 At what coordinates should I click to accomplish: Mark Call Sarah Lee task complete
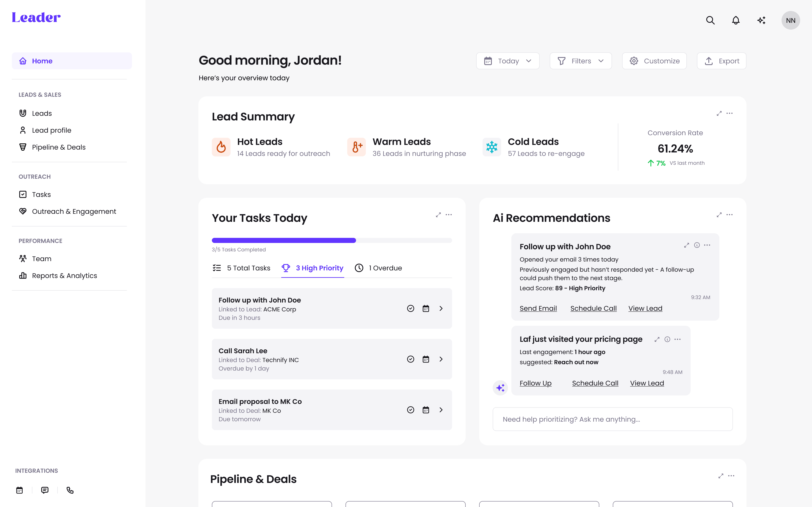410,359
